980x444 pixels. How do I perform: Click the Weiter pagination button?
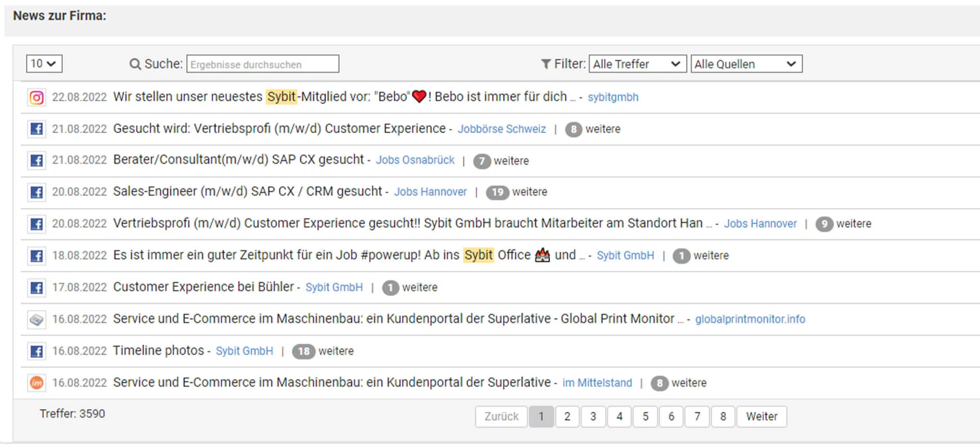click(x=762, y=416)
